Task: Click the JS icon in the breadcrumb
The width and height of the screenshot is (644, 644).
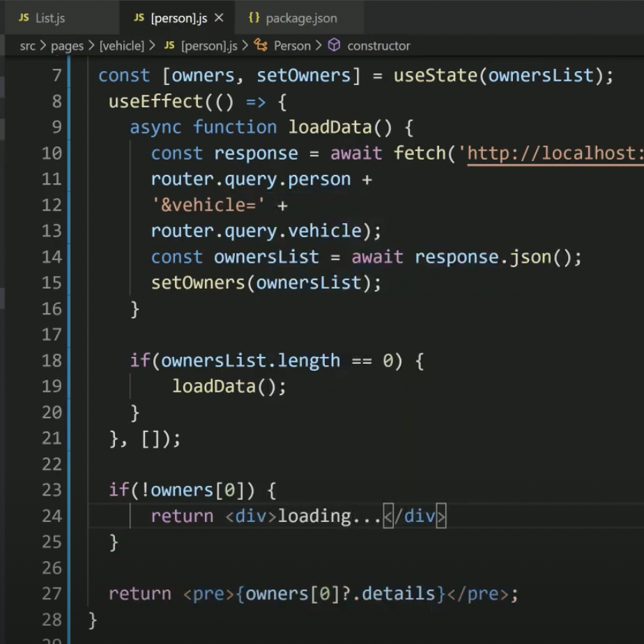Action: point(169,45)
